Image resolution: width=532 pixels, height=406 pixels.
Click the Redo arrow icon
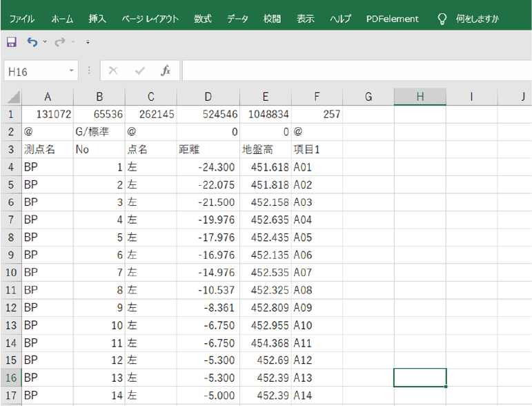point(60,42)
